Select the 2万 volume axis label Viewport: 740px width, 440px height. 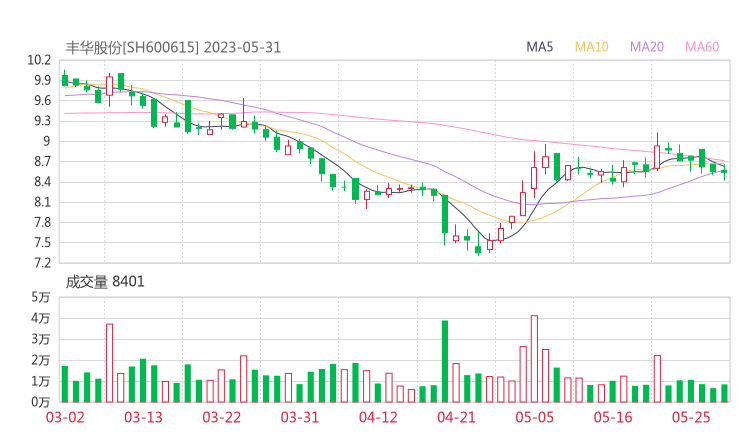coord(41,360)
